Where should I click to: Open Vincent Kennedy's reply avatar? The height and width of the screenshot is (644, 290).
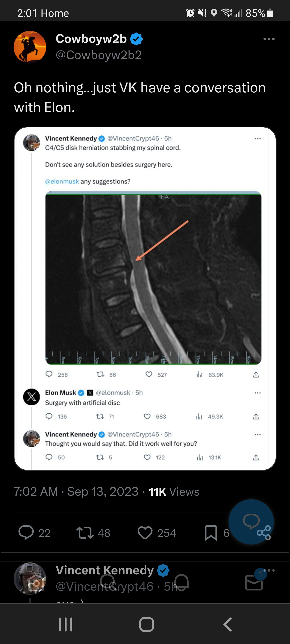(x=30, y=578)
